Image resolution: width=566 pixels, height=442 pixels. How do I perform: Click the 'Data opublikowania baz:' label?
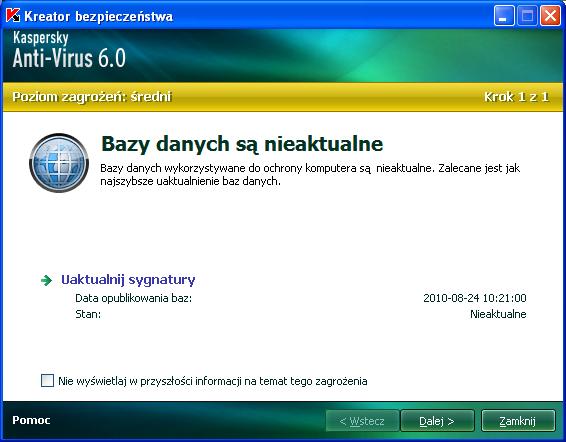point(134,298)
